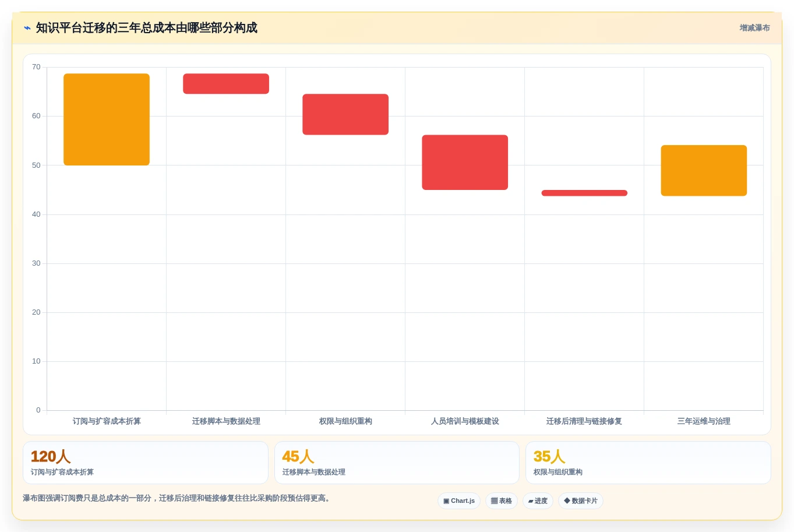Click the 迁移脚本与数据处理 caption under 45人
This screenshot has height=532, width=794.
[x=314, y=472]
